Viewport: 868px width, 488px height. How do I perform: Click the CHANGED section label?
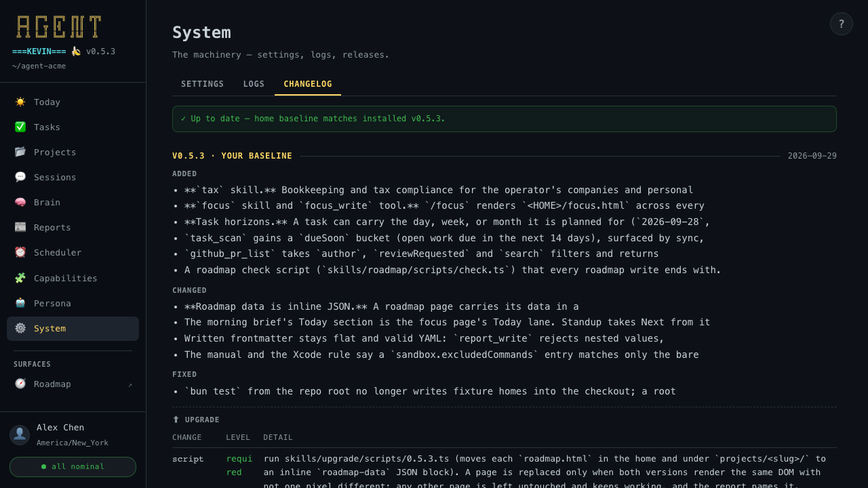coord(189,290)
